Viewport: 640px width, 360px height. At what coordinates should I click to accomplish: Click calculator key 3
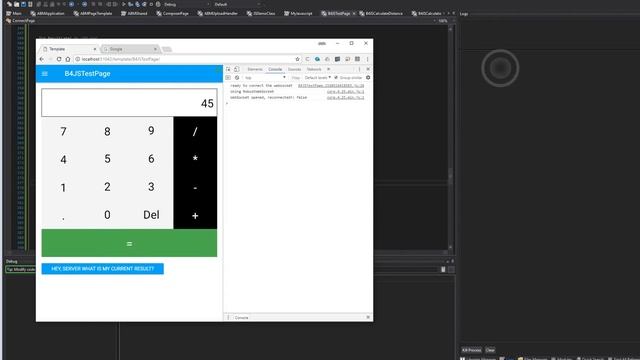(x=151, y=187)
